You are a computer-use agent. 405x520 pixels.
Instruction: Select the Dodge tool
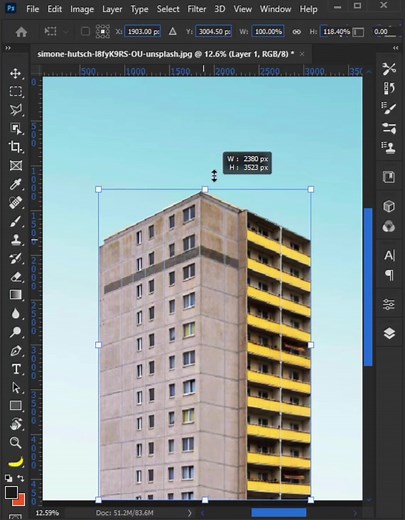15,332
